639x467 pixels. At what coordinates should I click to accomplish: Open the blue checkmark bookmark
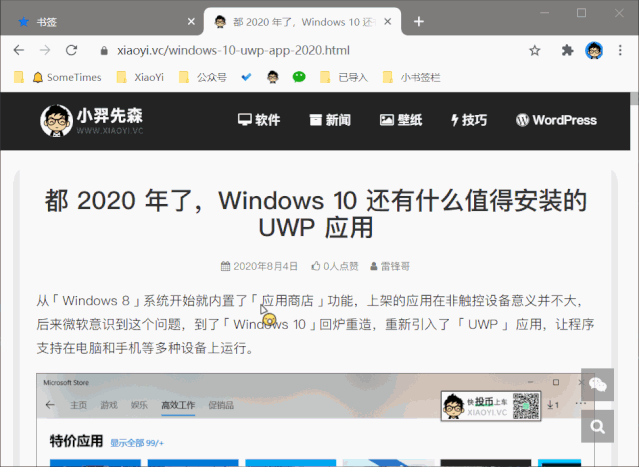[246, 77]
